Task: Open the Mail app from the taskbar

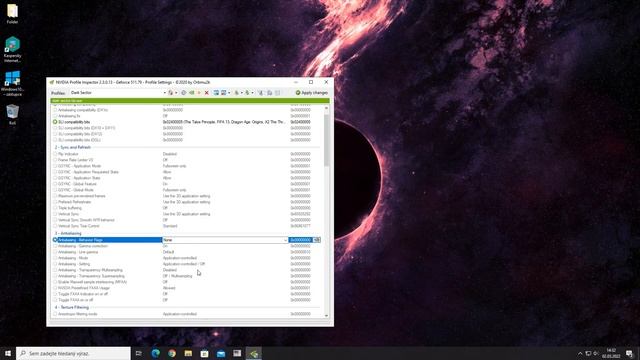Action: [x=221, y=353]
